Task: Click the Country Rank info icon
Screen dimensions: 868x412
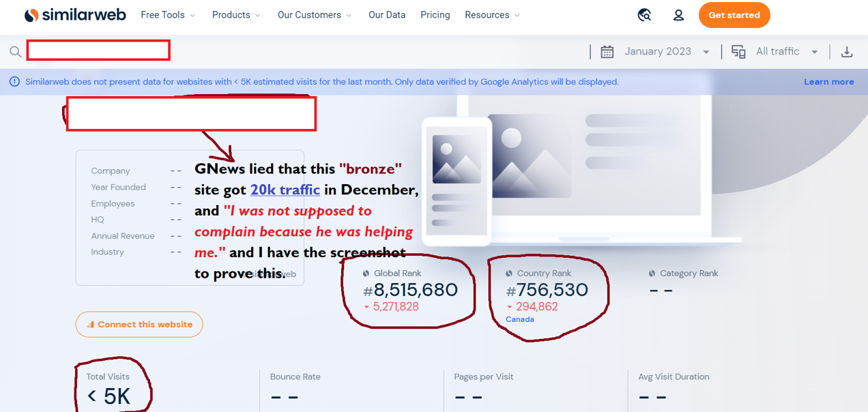Action: point(509,274)
